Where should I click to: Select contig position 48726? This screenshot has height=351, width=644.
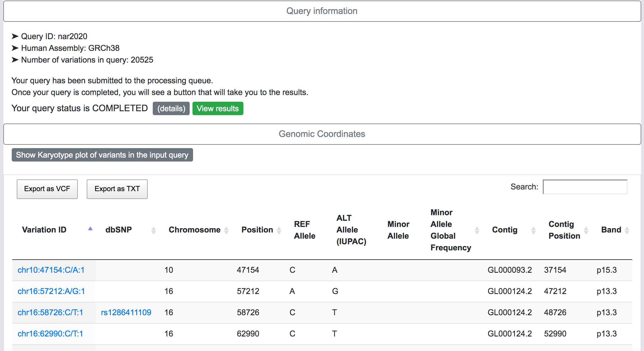(555, 312)
